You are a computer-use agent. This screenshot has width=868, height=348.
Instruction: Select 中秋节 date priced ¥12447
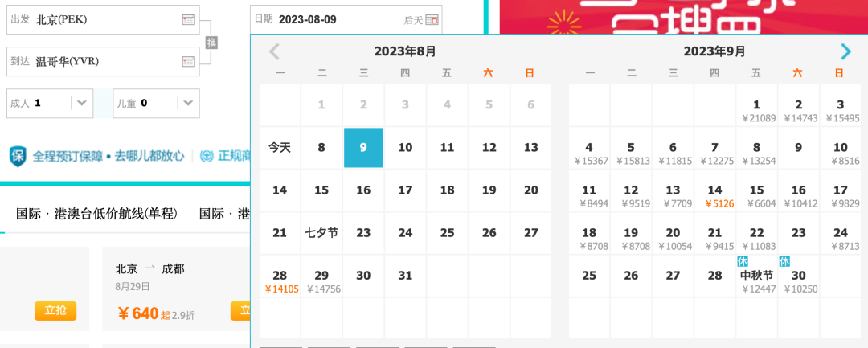pos(757,276)
